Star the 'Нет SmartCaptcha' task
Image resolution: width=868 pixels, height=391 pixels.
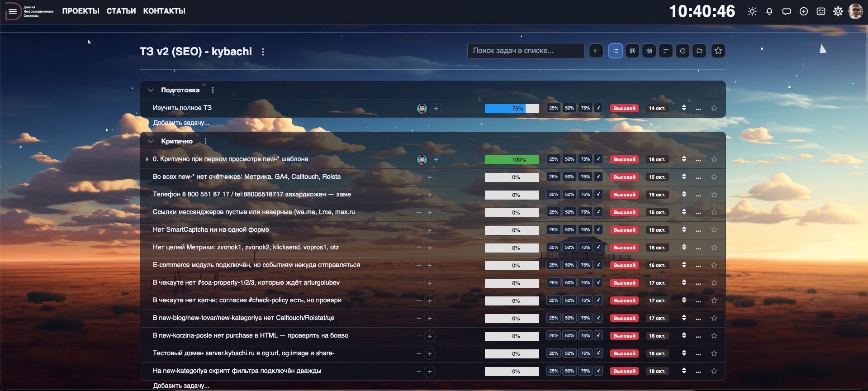pyautogui.click(x=714, y=230)
